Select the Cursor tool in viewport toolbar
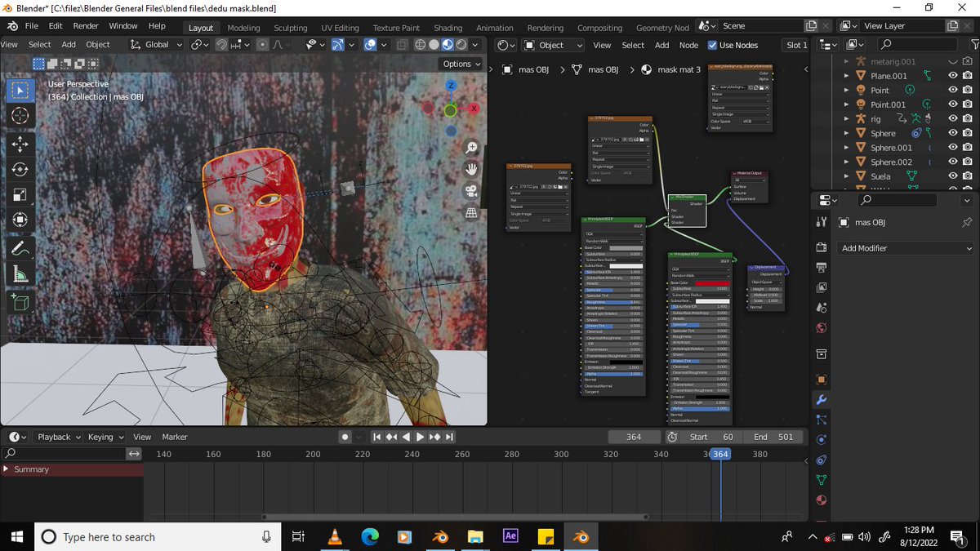The width and height of the screenshot is (980, 551). 20,116
